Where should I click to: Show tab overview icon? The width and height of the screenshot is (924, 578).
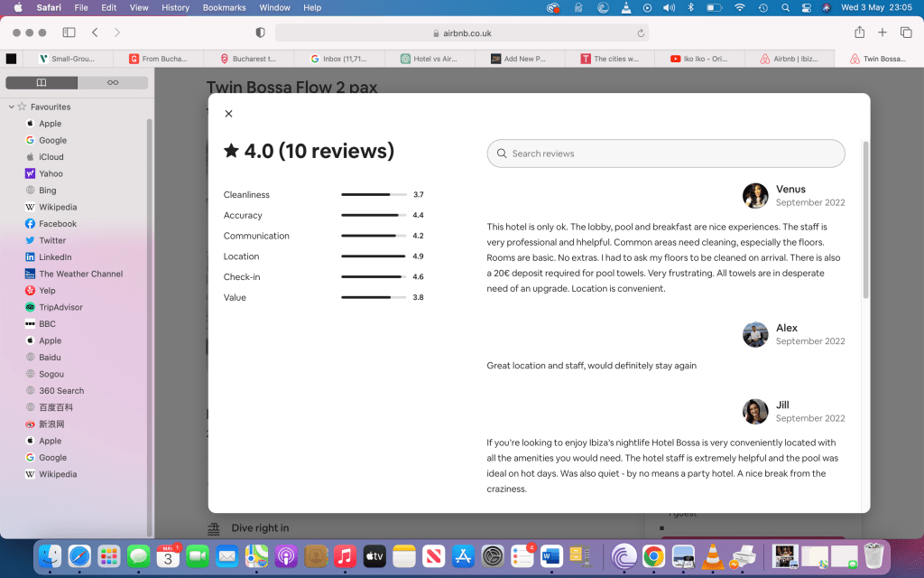[x=906, y=33]
